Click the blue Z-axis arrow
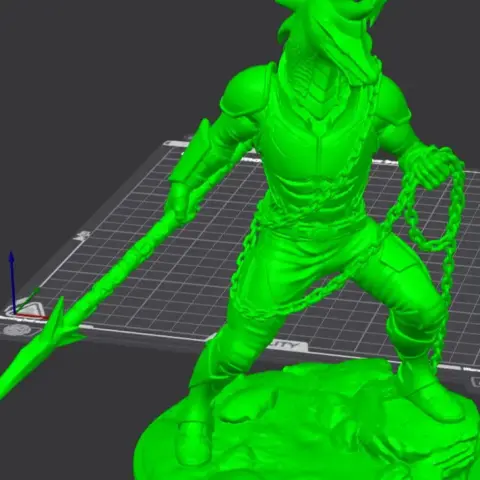This screenshot has height=480, width=480. [x=12, y=282]
